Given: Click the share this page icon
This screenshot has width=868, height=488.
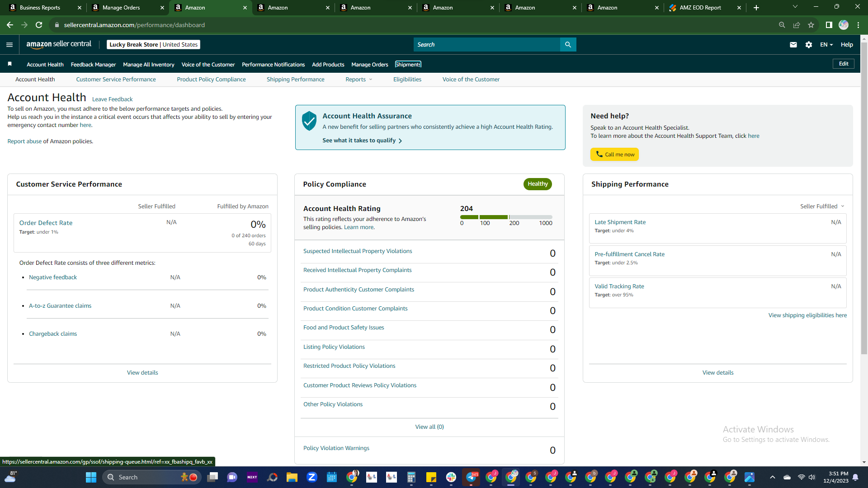Looking at the screenshot, I should (x=797, y=25).
